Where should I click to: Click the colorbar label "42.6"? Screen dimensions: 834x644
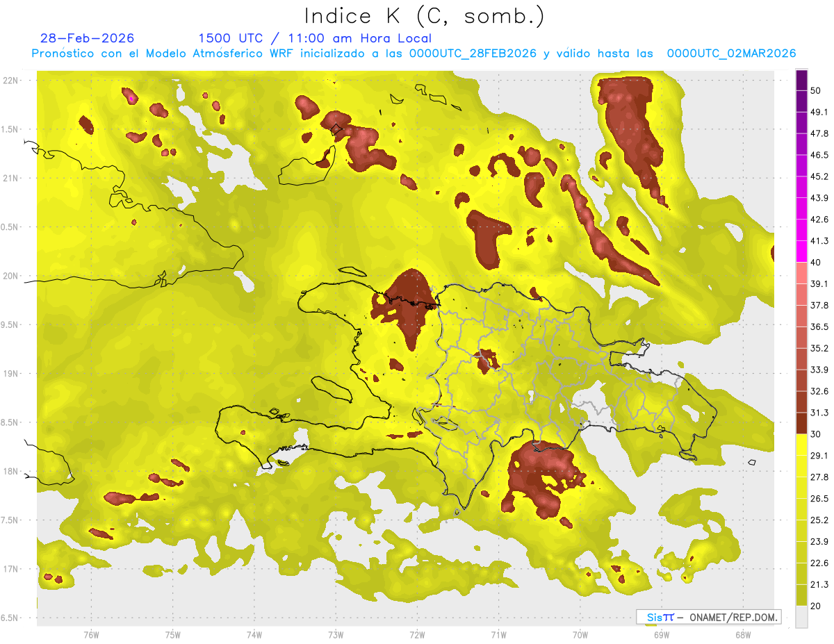pos(819,220)
